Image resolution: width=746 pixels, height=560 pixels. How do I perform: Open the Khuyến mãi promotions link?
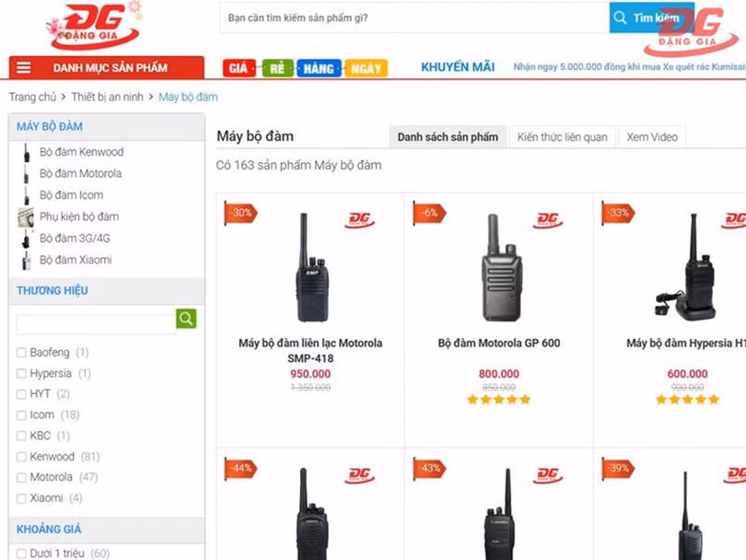click(458, 67)
